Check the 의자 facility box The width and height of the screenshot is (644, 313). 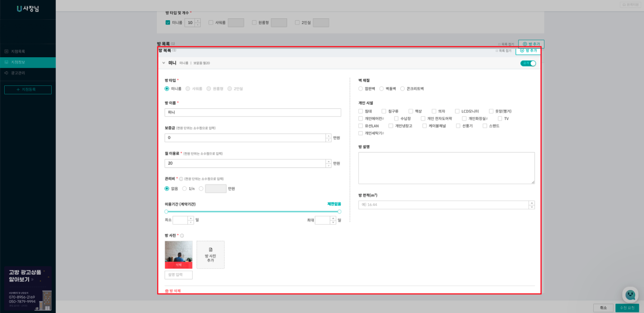(x=434, y=111)
